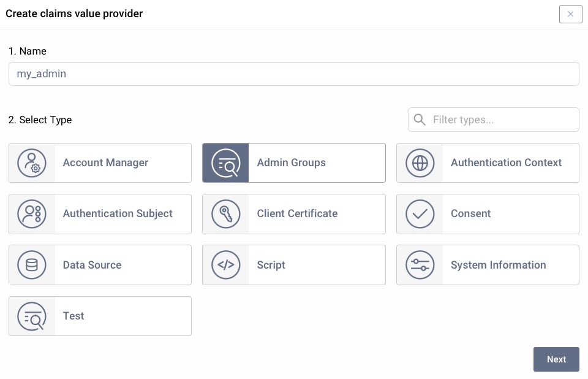Screen dimensions: 588x379
Task: Click the Name input field
Action: click(294, 74)
